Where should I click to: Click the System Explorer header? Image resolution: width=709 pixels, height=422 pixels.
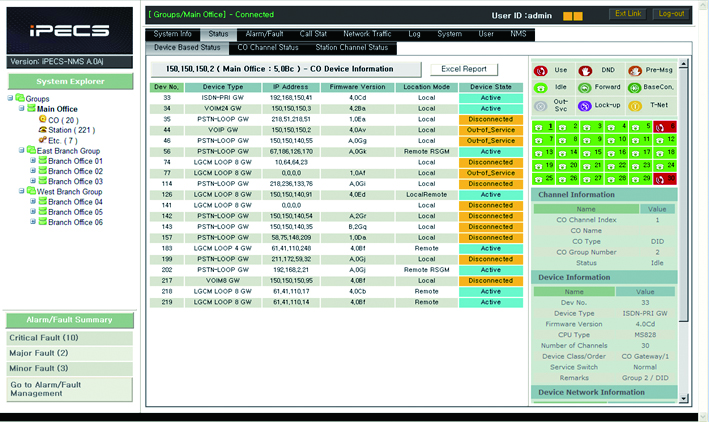[x=71, y=81]
